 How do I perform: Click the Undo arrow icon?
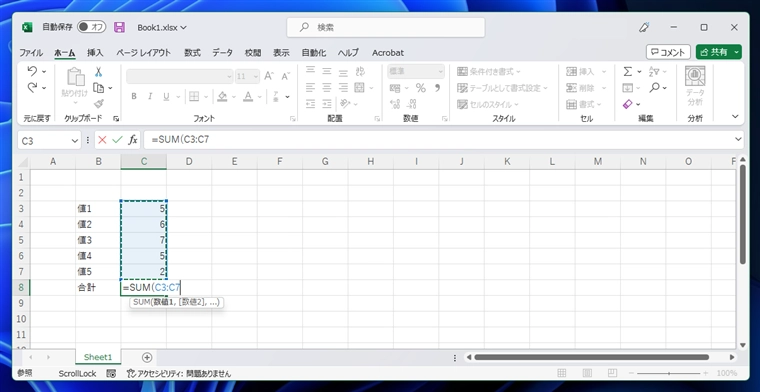click(x=32, y=71)
